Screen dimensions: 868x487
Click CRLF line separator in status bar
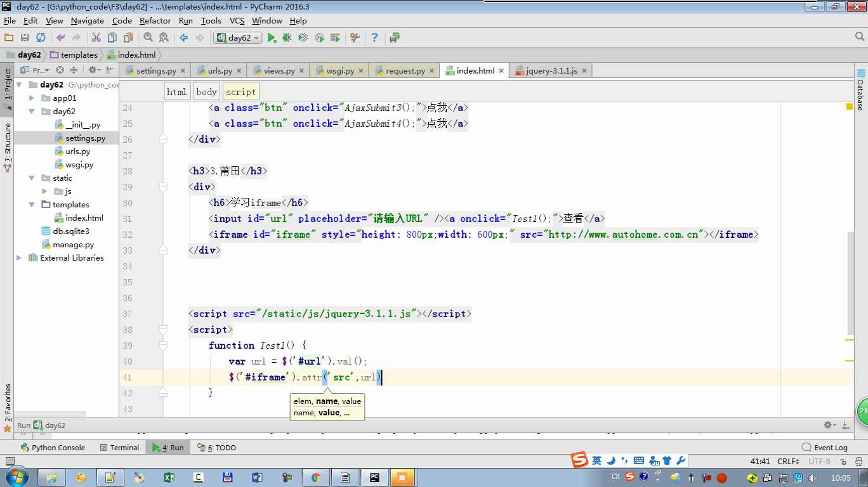coord(788,462)
